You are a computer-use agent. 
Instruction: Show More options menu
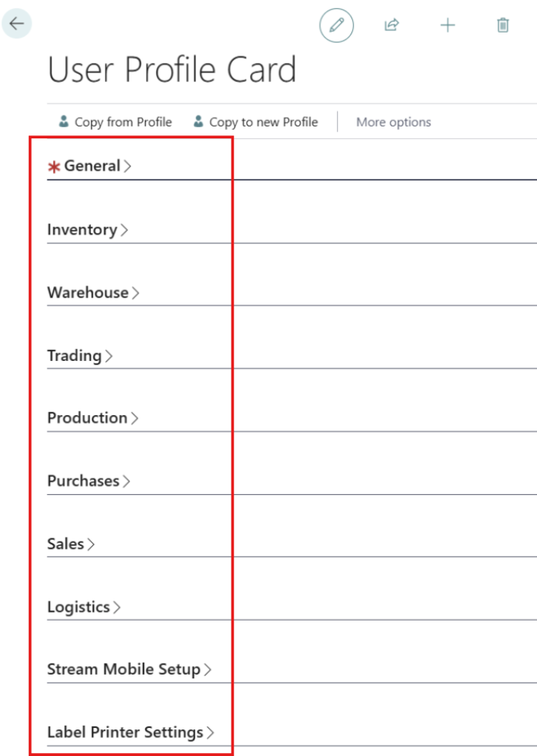(394, 122)
